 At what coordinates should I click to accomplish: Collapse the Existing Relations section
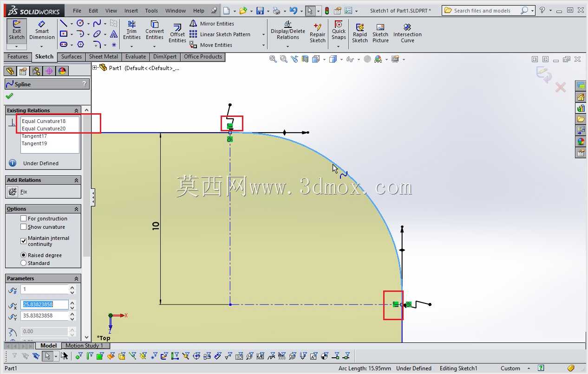tap(77, 110)
